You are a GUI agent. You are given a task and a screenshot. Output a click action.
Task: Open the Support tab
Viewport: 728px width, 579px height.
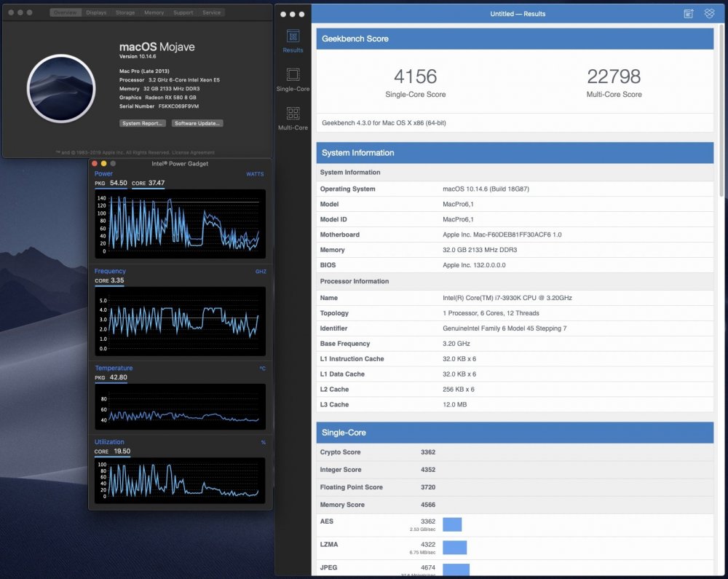pyautogui.click(x=183, y=12)
